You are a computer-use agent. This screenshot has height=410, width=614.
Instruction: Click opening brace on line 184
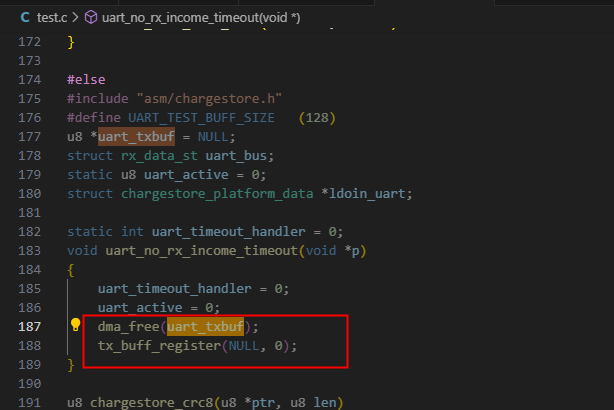(71, 270)
